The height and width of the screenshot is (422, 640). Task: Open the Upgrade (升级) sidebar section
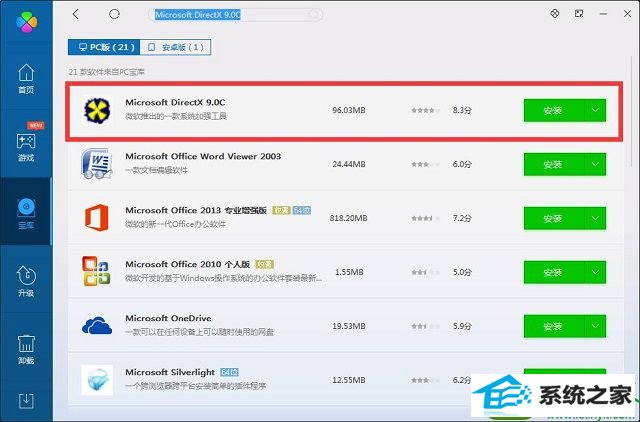pos(26,281)
